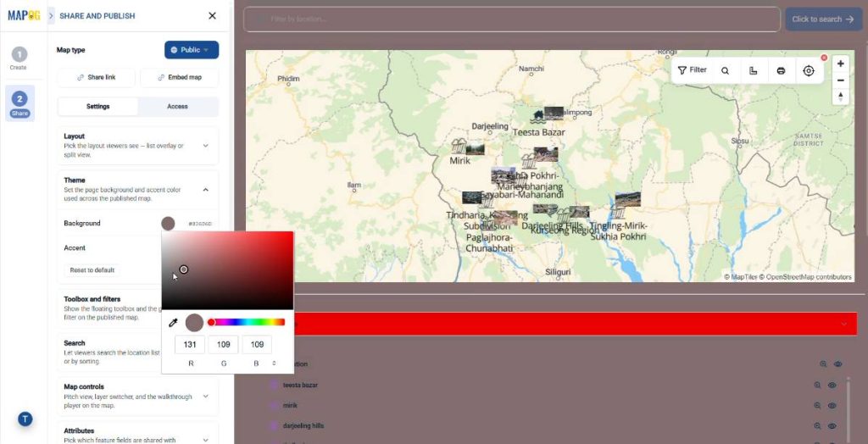Screen dimensions: 868x444
Task: Switch to the Access tab
Action: (178, 106)
